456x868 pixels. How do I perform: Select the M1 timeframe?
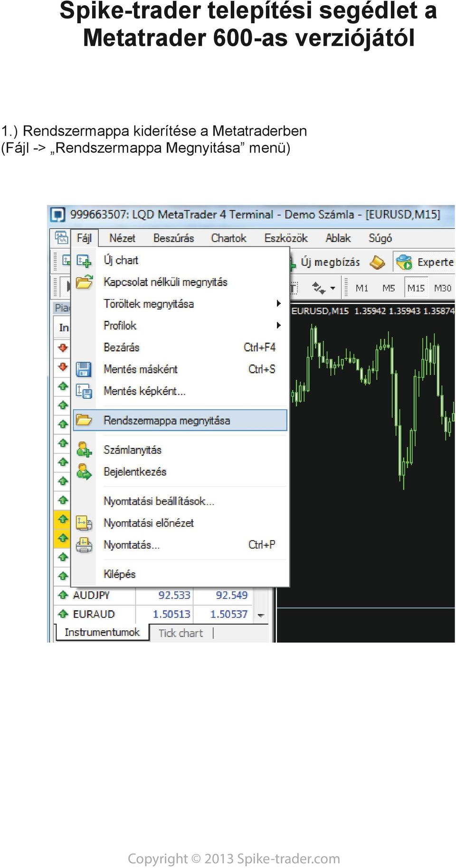[x=362, y=288]
